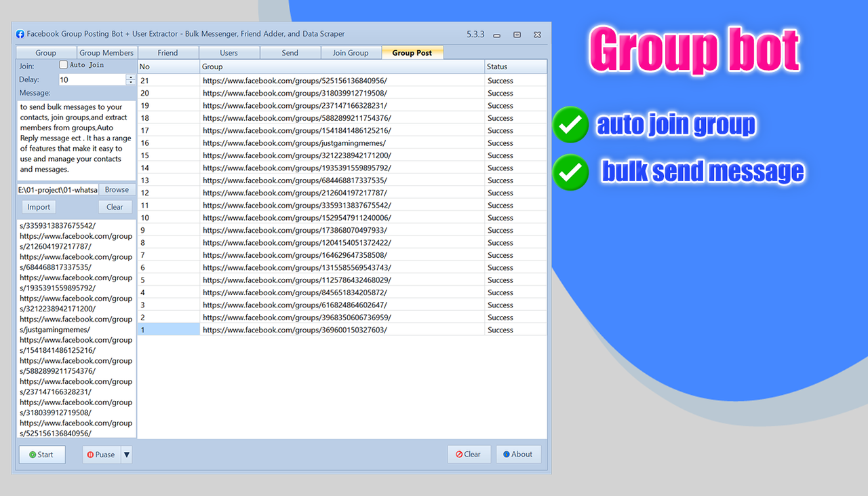Open the About dialog
This screenshot has width=868, height=496.
point(518,455)
